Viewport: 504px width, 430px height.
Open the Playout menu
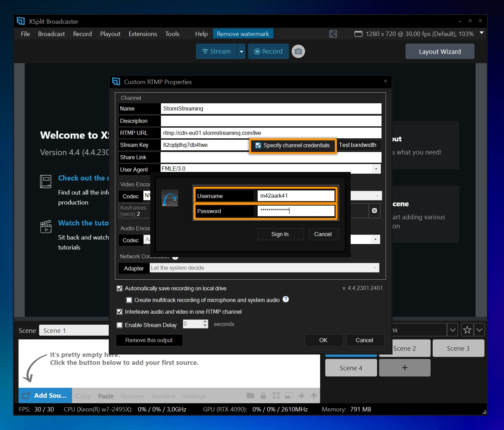[x=110, y=34]
